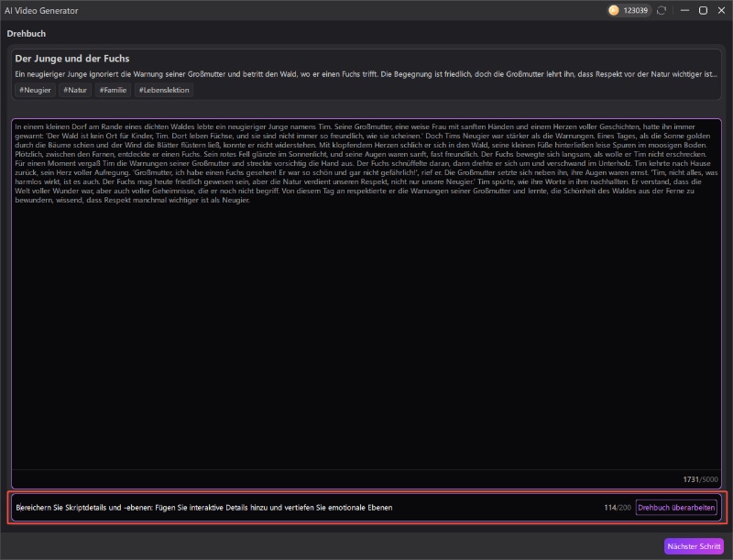Click the #Familie tag

pyautogui.click(x=114, y=90)
